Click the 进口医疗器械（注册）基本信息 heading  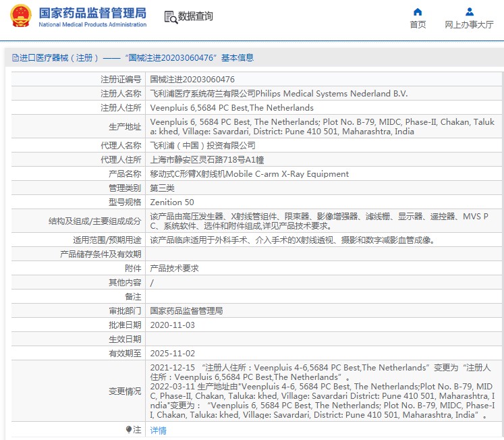pyautogui.click(x=133, y=58)
